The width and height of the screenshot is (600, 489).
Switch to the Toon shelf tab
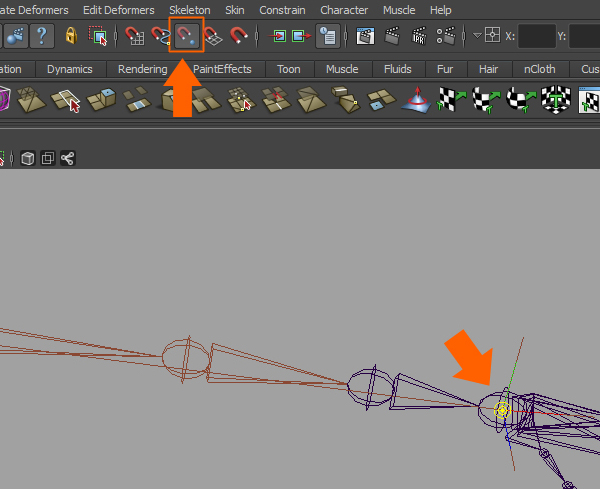coord(289,69)
